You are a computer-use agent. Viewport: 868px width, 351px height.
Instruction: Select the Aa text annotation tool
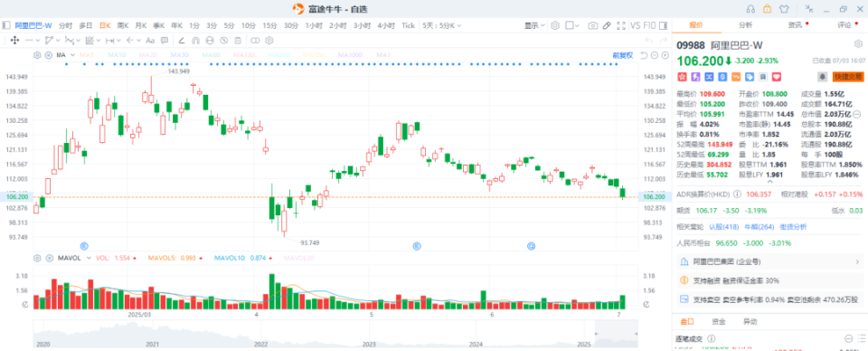150,41
